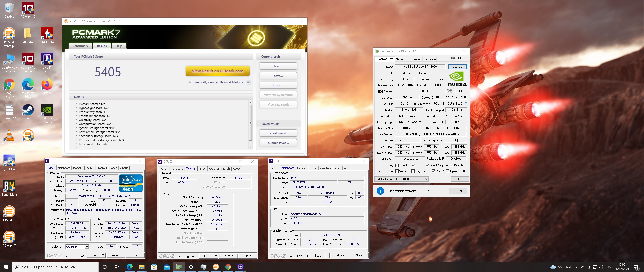
Task: Toggle the Ray Tracing checkbox in GPU-Z
Action: (413, 171)
